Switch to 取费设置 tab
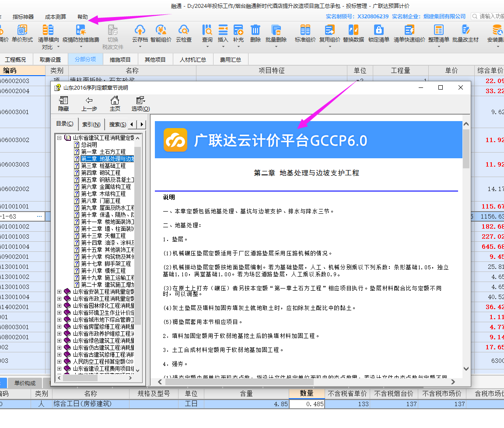The image size is (504, 428). 50,60
